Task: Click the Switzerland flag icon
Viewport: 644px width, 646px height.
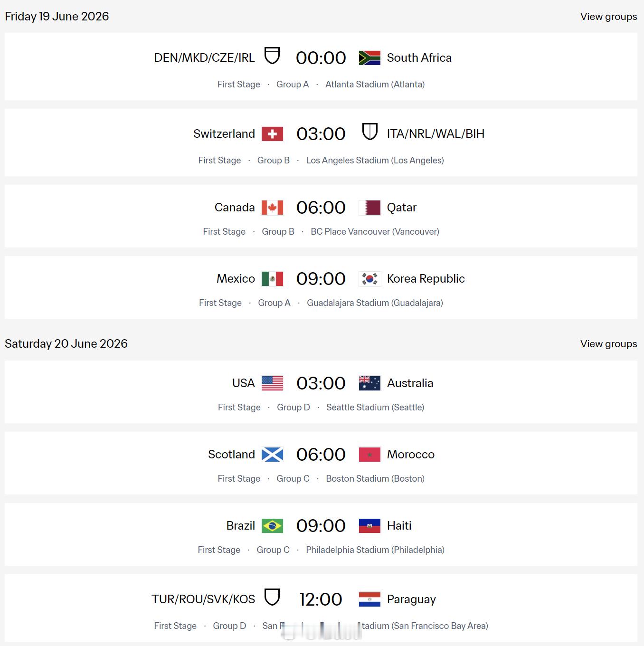Action: (272, 134)
